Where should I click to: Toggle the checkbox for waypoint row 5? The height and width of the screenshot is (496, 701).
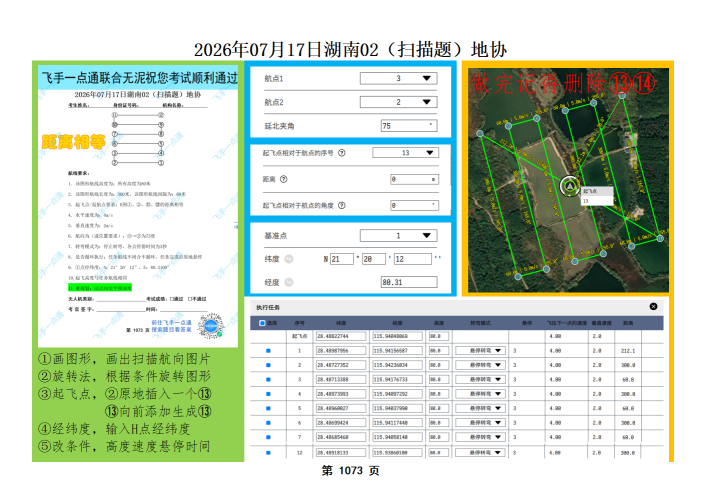268,408
